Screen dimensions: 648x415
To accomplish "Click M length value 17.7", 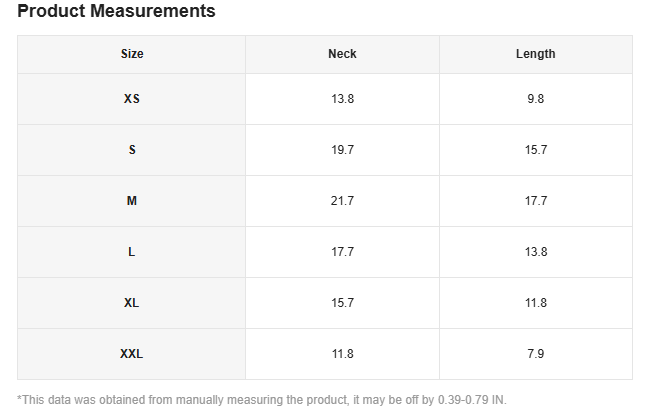I will pyautogui.click(x=536, y=201).
